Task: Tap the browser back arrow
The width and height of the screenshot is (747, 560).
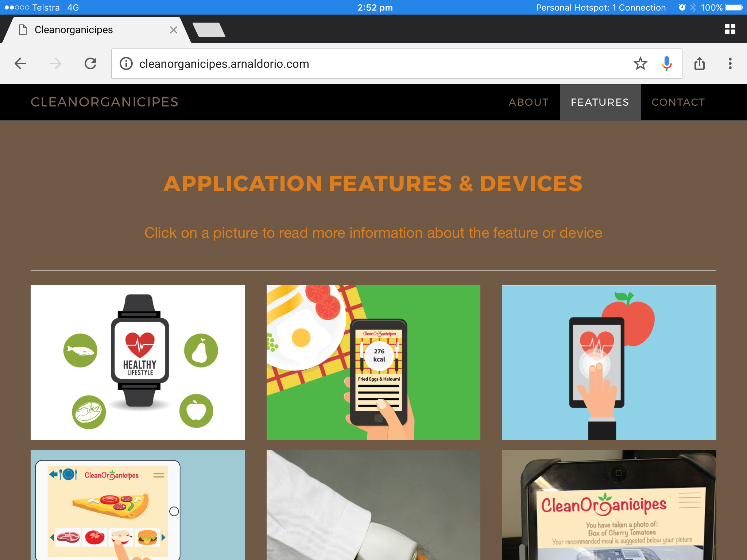Action: tap(20, 64)
